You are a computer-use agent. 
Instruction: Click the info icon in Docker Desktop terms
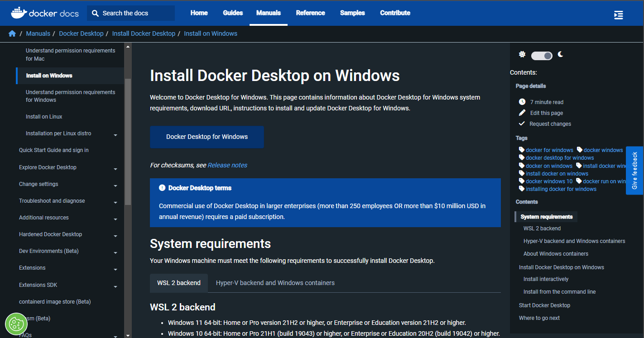tap(162, 188)
